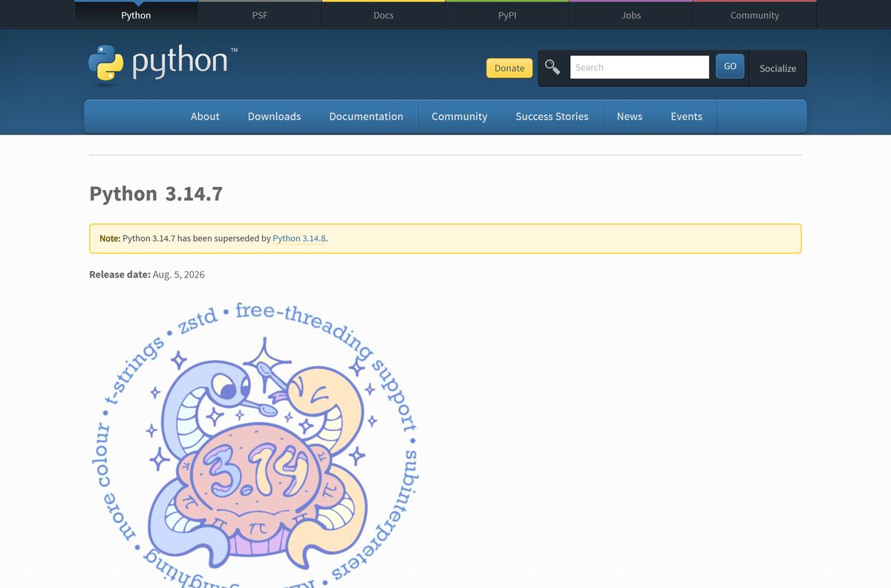This screenshot has width=891, height=588.
Task: Open the Community item in the blue navigation bar
Action: coord(460,117)
